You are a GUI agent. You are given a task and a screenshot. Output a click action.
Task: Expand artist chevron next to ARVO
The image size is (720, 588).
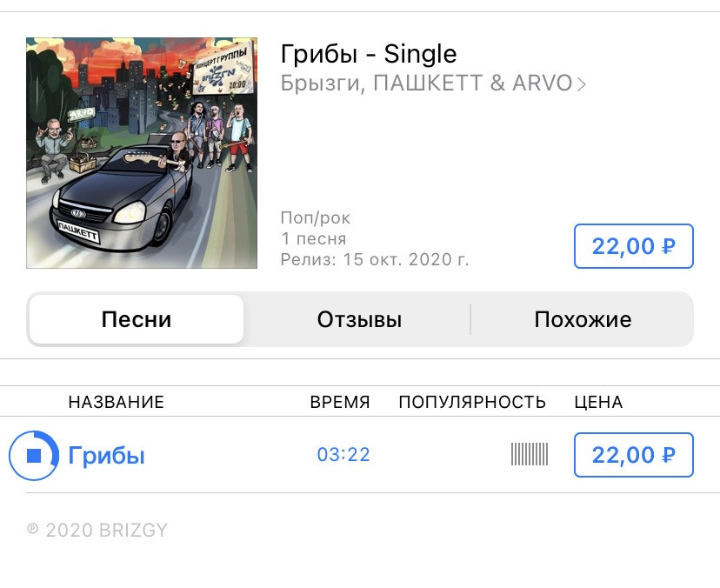pos(582,84)
